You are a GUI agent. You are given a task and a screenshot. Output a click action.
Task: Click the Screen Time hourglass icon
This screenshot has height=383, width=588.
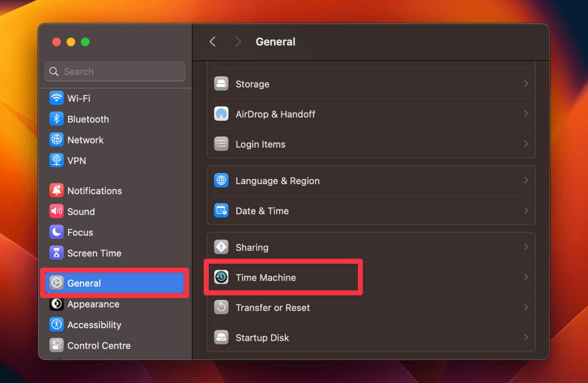57,253
